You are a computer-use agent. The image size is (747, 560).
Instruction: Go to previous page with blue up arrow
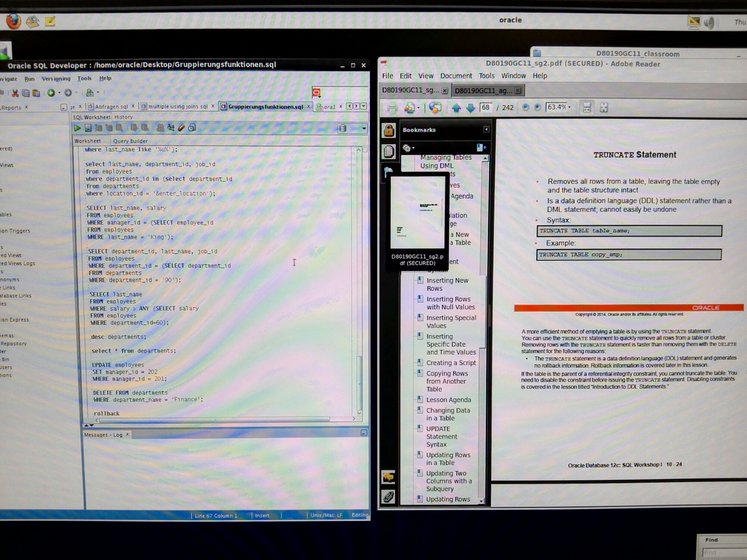pos(456,108)
